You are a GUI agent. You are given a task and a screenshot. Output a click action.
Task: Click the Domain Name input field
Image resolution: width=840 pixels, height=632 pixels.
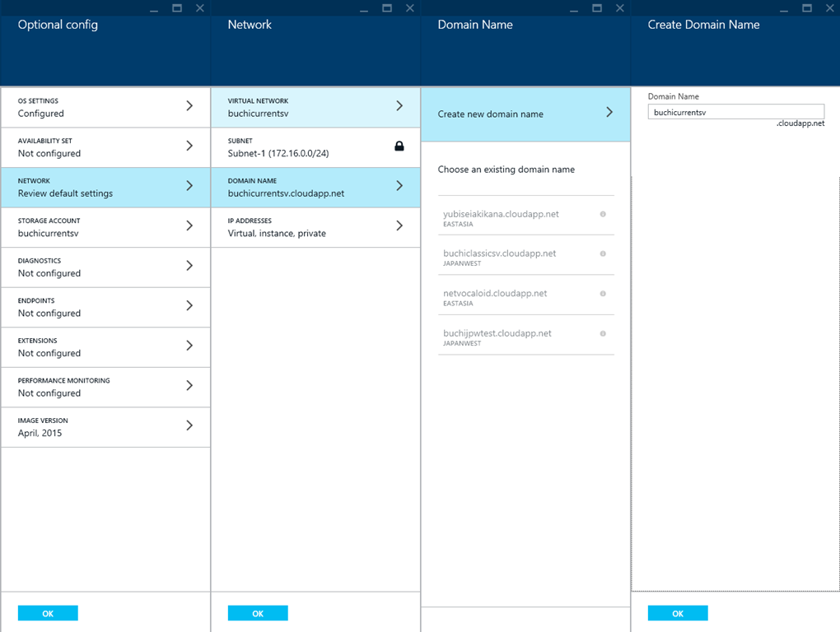coord(736,112)
